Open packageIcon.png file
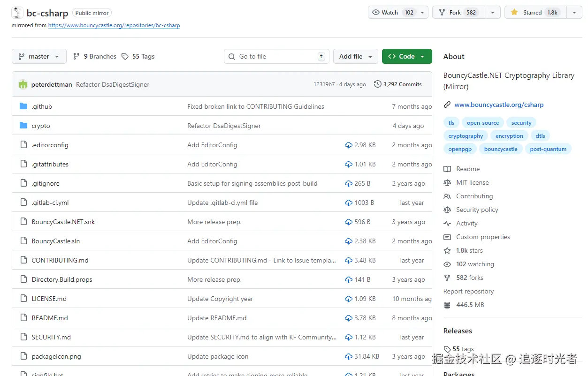 point(56,356)
